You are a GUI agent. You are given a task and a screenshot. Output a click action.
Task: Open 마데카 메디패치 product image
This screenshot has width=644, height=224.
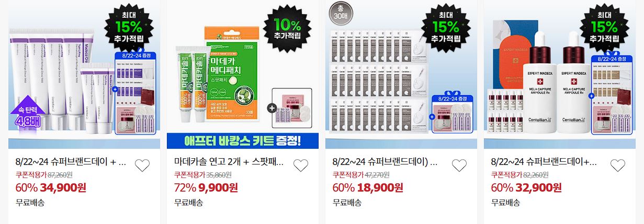242,74
